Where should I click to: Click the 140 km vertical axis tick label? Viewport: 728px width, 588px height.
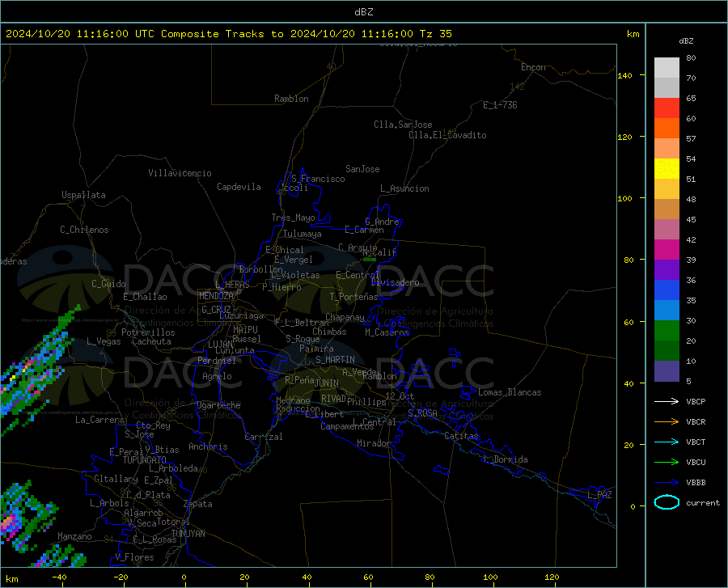625,76
